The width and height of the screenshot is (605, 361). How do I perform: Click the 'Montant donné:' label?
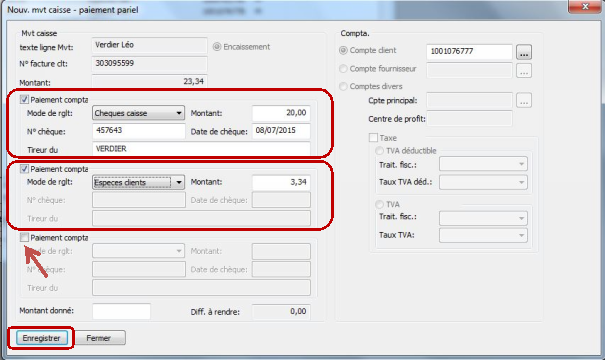coord(46,310)
